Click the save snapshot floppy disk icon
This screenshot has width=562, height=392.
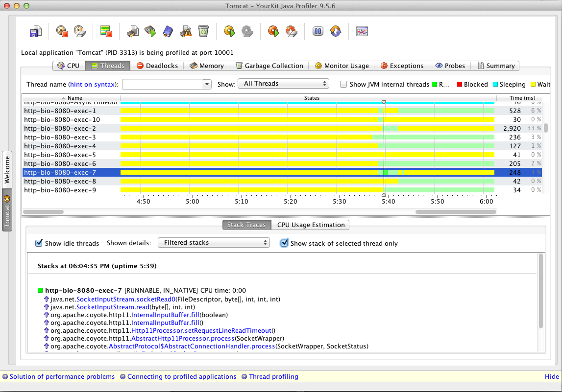[35, 32]
